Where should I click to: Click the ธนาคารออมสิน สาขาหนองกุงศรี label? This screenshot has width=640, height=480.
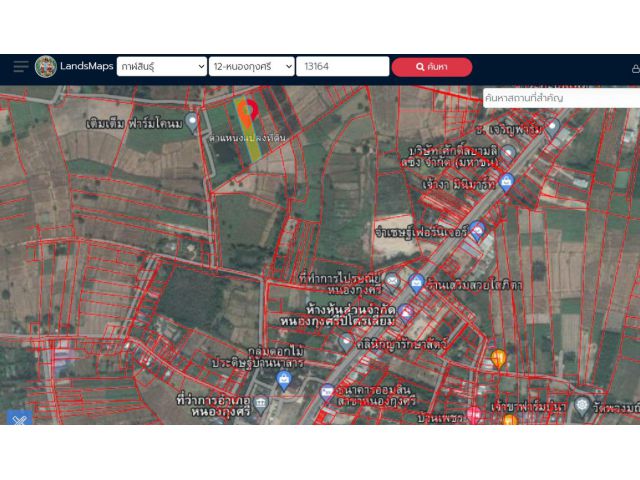pyautogui.click(x=376, y=395)
